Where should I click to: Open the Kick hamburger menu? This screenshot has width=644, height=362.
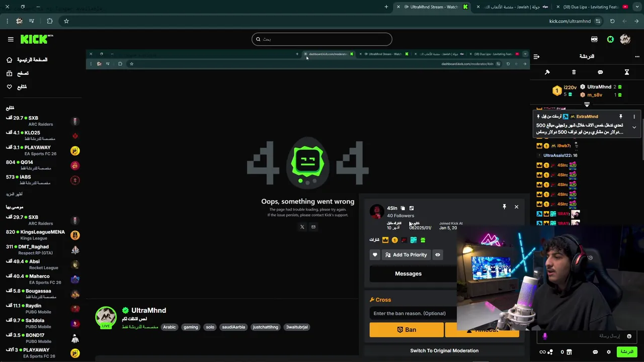click(x=11, y=39)
